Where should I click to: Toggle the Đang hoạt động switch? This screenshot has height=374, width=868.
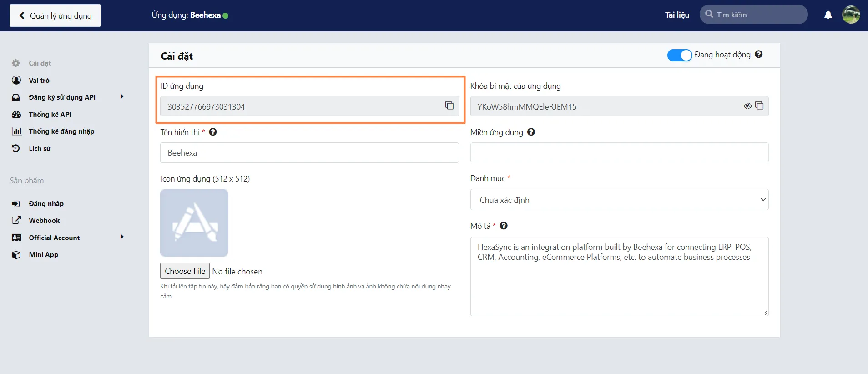pyautogui.click(x=680, y=55)
